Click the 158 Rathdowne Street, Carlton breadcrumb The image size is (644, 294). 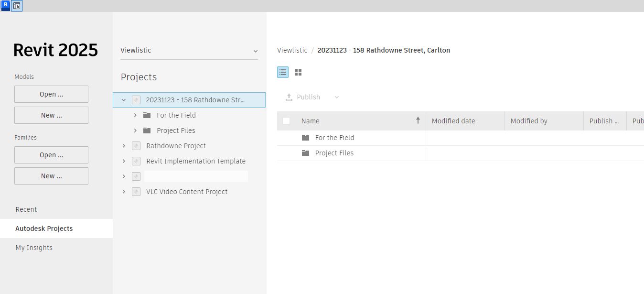[x=384, y=50]
